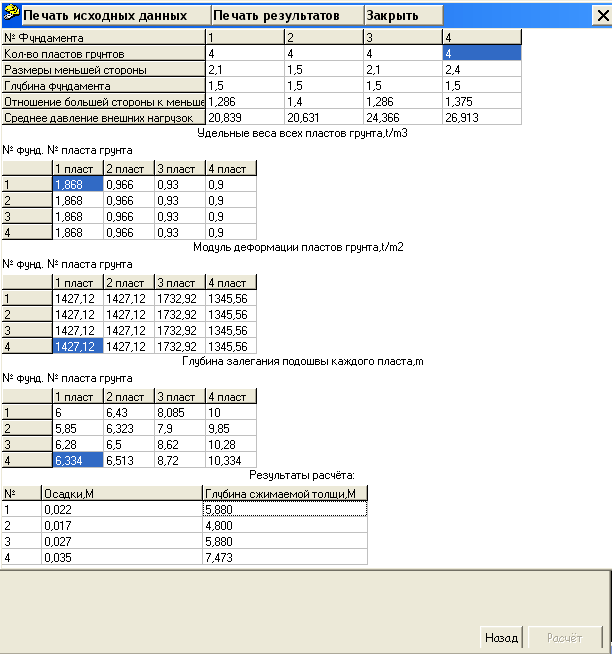The height and width of the screenshot is (654, 612).
Task: Select 0,966 cell in unit weights row 3
Action: click(x=129, y=216)
